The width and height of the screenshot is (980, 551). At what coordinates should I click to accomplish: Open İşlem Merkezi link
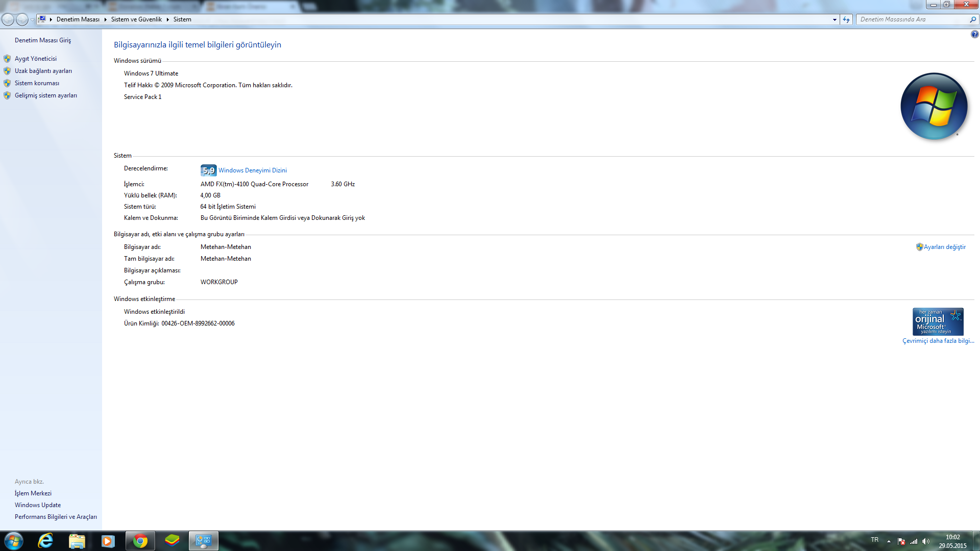pos(33,493)
